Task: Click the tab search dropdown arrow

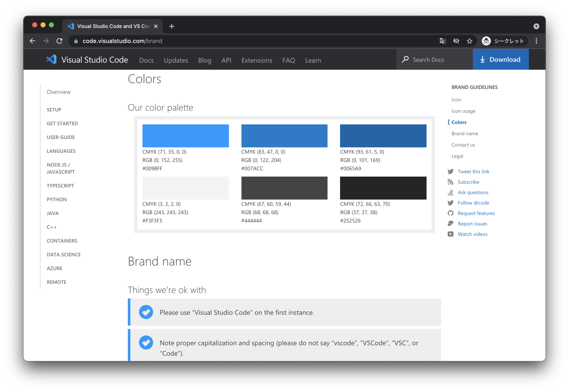Action: point(536,26)
